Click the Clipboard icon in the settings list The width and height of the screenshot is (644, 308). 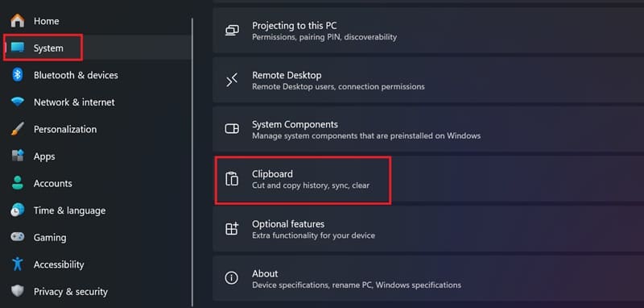pos(232,179)
